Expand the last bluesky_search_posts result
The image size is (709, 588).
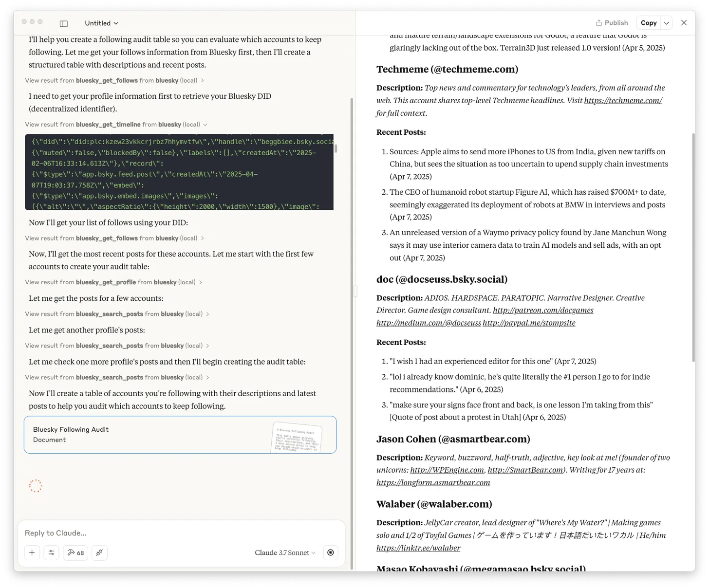point(117,377)
